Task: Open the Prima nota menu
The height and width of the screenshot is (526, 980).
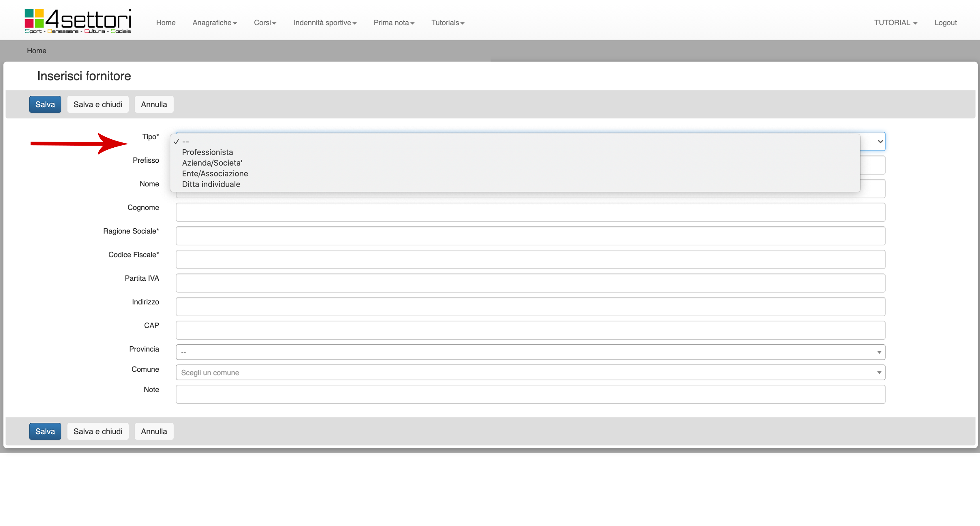Action: click(393, 23)
